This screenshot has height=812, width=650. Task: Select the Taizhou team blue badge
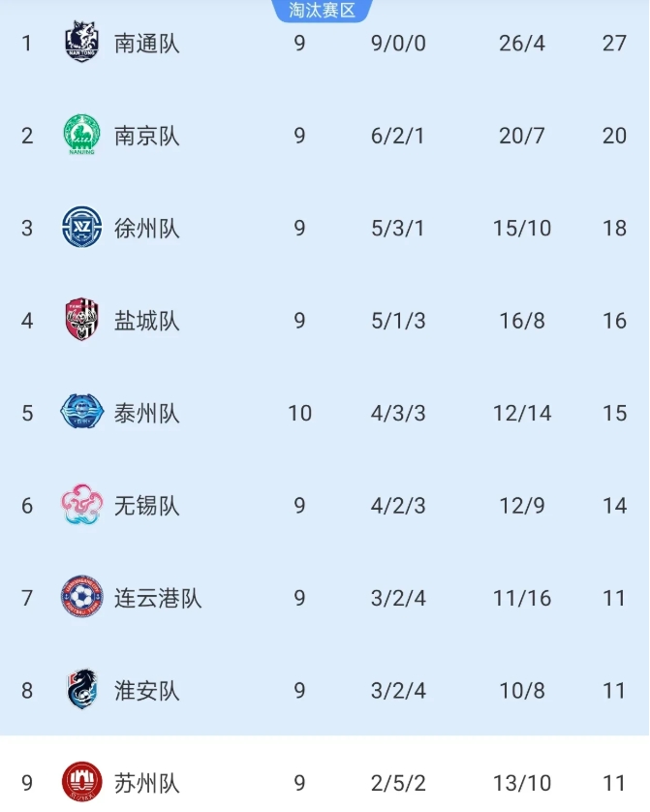point(81,413)
